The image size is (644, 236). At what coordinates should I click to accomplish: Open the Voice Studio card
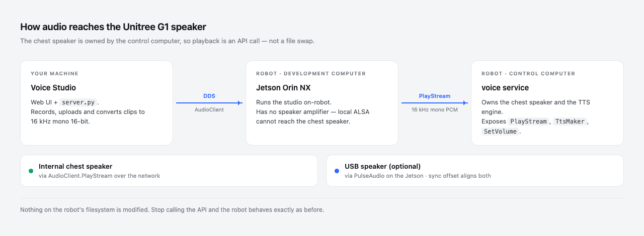(x=97, y=103)
